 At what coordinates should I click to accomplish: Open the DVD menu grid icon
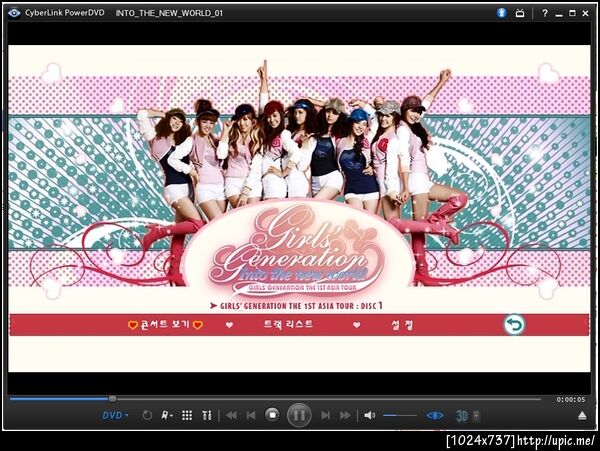(x=187, y=415)
